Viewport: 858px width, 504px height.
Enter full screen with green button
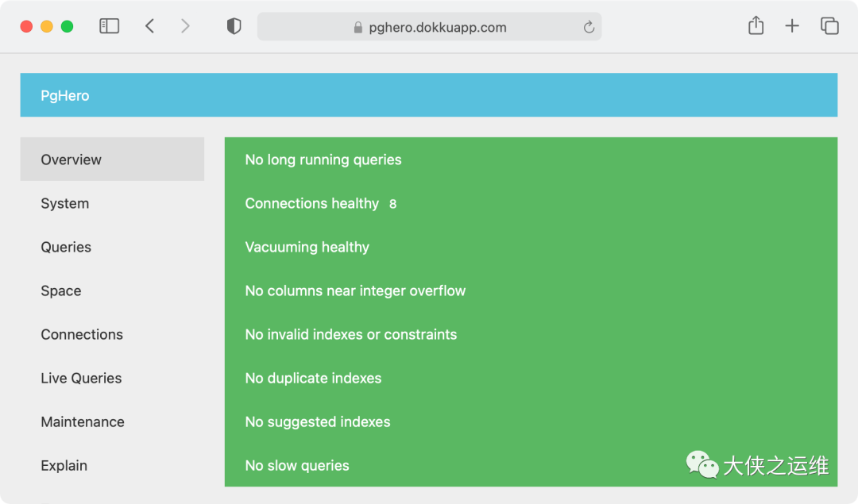(x=67, y=26)
